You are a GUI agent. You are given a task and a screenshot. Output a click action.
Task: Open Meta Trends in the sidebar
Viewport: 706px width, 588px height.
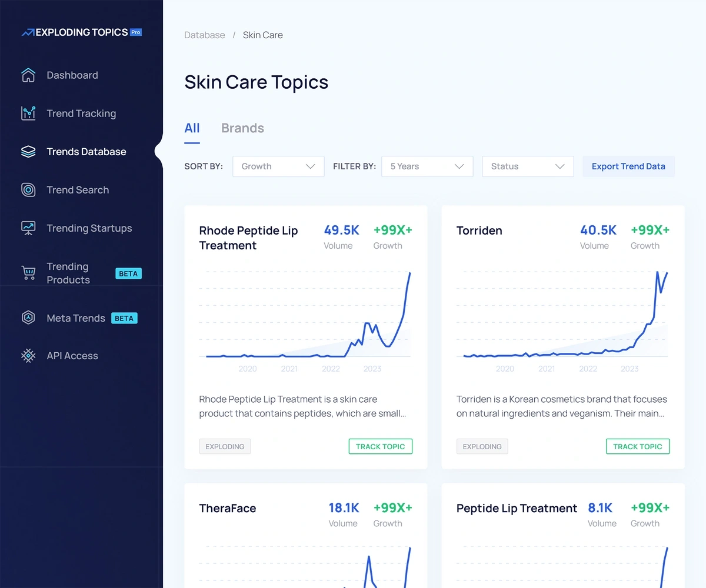pos(76,318)
